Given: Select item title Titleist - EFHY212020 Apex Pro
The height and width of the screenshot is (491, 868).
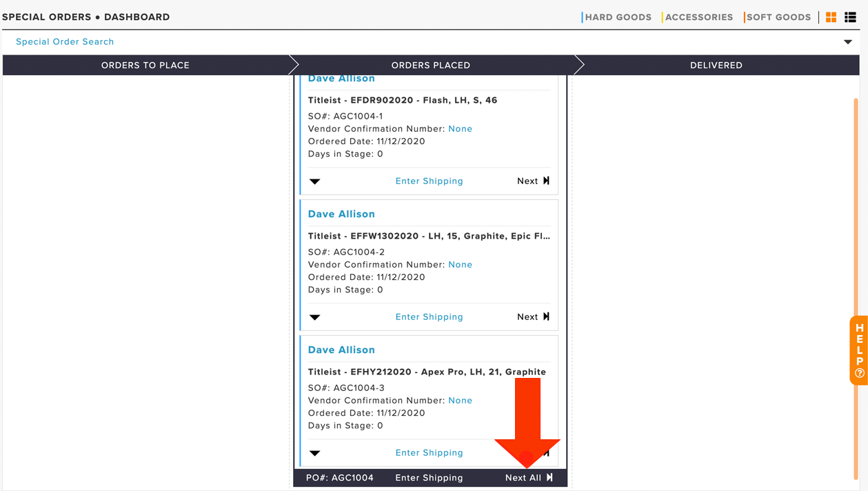Looking at the screenshot, I should click(427, 372).
